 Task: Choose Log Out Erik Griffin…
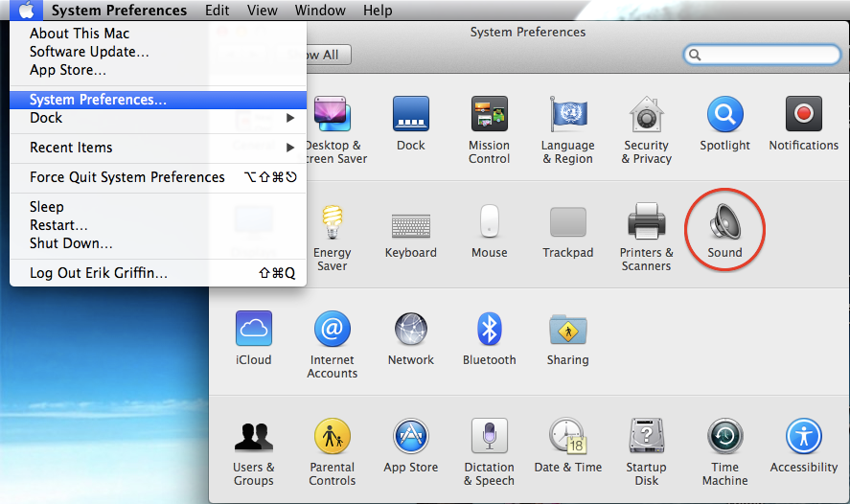tap(158, 273)
